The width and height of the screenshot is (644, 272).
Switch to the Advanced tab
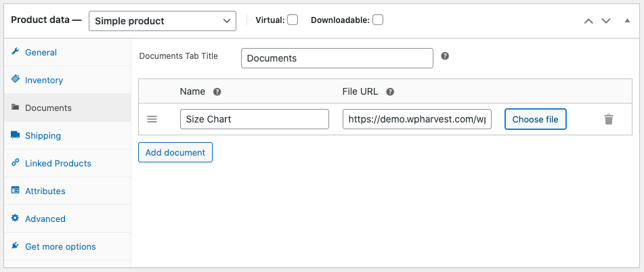coord(67,219)
